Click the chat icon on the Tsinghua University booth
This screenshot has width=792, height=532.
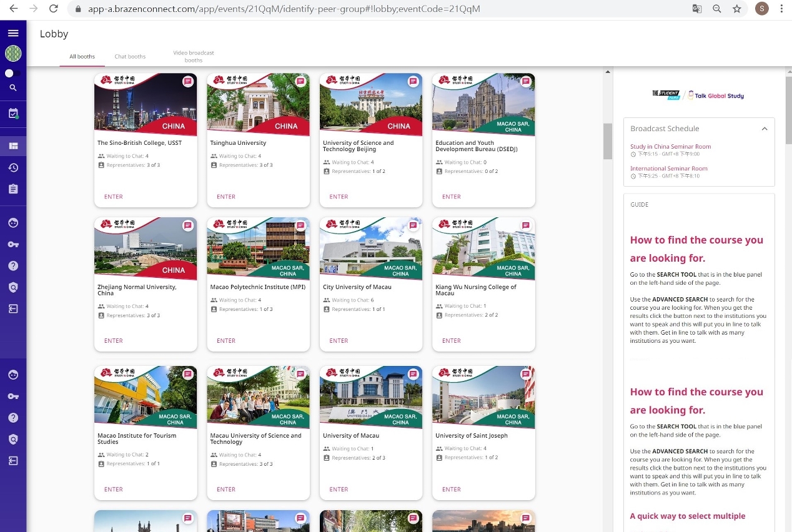[300, 81]
